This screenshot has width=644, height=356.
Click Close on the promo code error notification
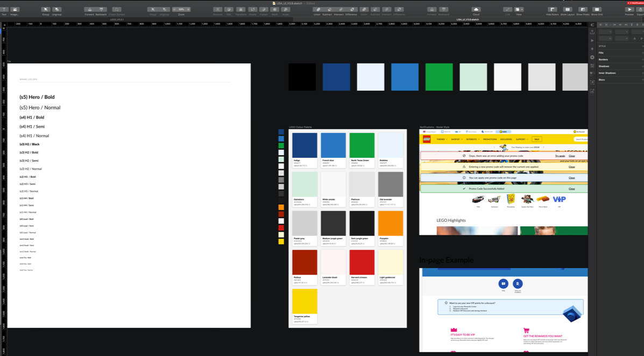572,156
